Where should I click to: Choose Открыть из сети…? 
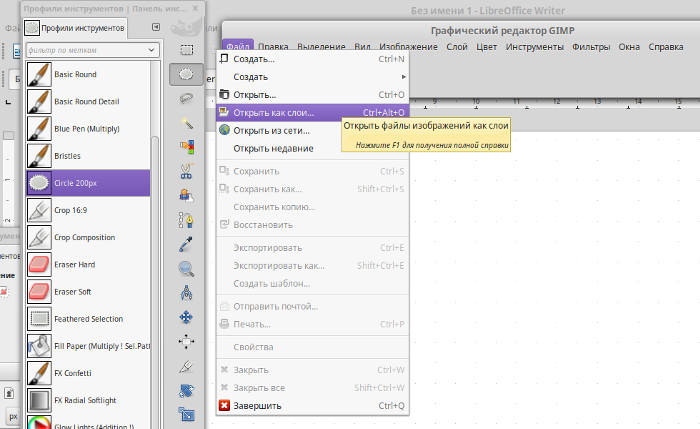(x=279, y=130)
